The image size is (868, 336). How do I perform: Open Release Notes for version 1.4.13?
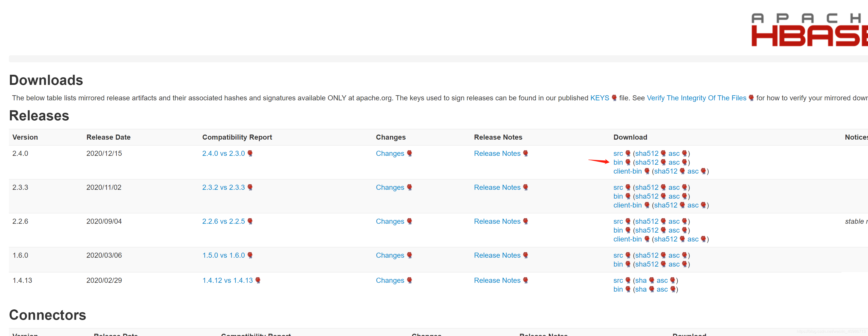[497, 281]
